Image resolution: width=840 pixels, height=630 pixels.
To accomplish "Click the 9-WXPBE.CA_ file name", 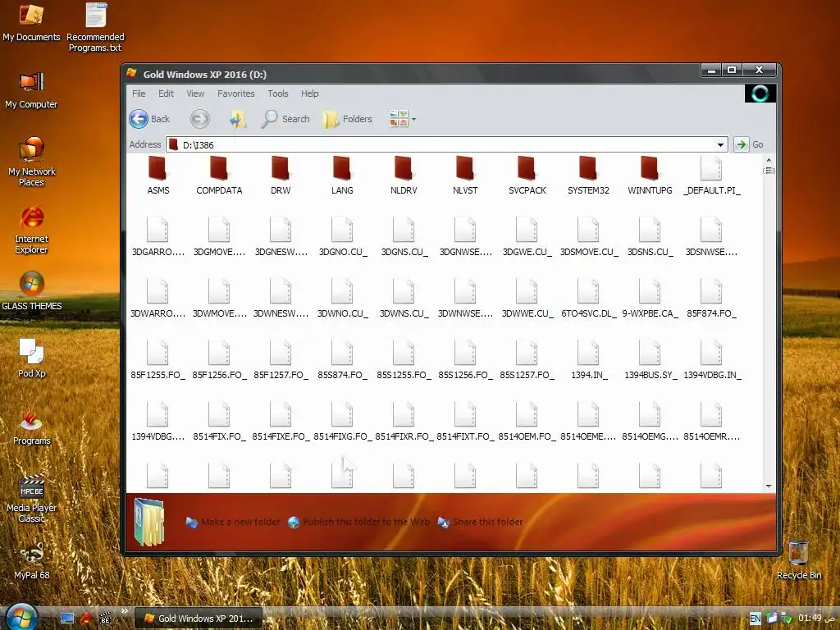I will [650, 313].
